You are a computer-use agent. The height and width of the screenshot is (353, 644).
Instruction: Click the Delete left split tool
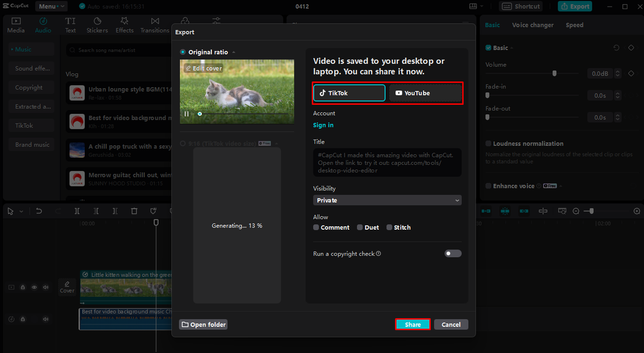click(96, 211)
